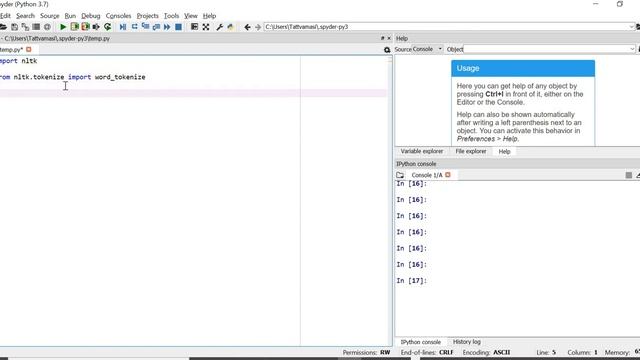
Task: Click the Usage heading in Help pane
Action: [x=468, y=68]
